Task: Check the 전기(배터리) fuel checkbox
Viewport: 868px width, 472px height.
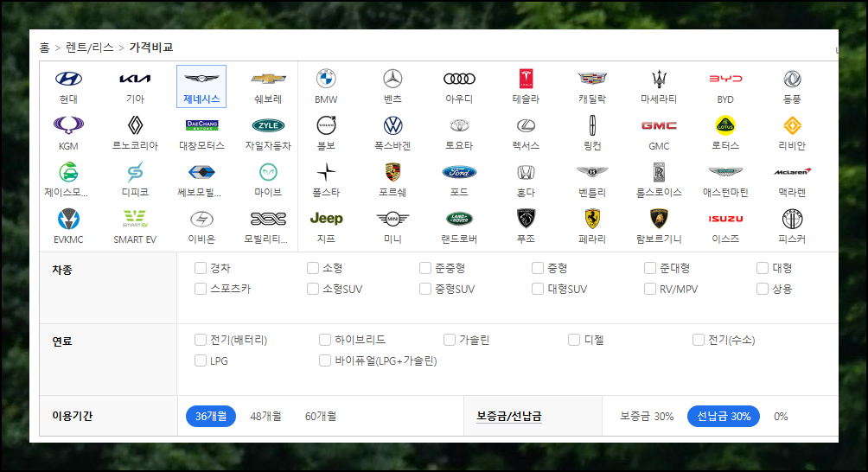Action: (x=201, y=340)
